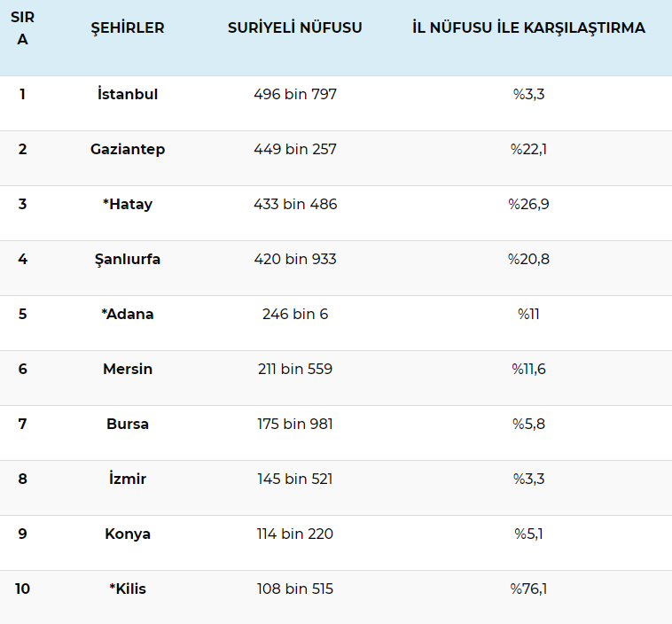
Task: Click the İzmir city name
Action: coord(128,479)
